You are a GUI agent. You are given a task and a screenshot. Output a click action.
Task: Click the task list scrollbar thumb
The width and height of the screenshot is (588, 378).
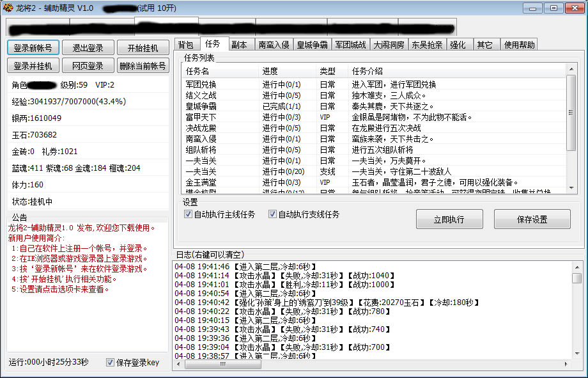tap(571, 113)
